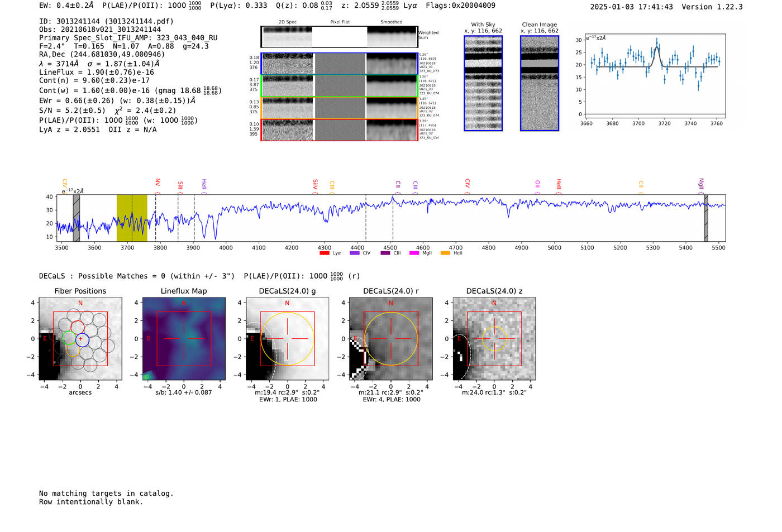The image size is (782, 532).
Task: Click the S/N = 5.2(±0.5) value
Action: click(x=72, y=111)
